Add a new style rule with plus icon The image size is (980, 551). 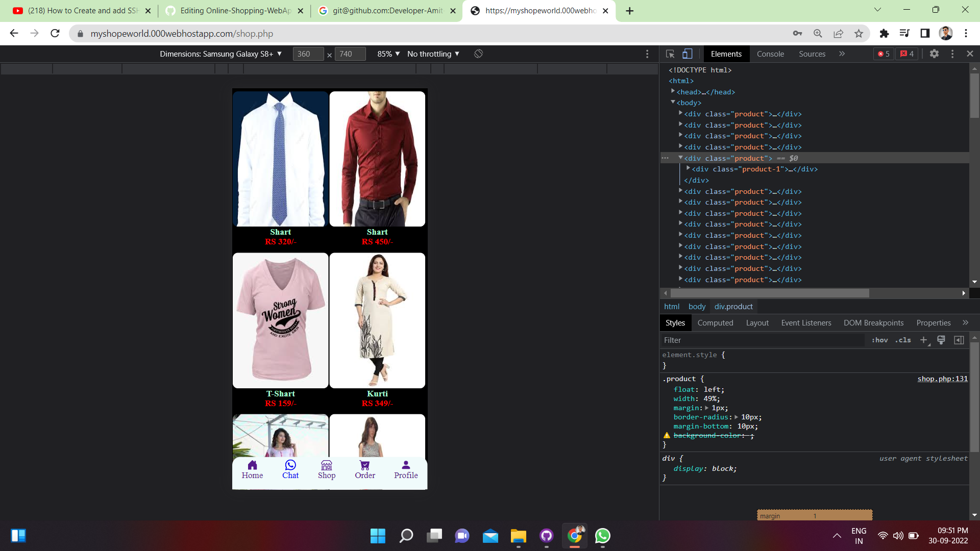pyautogui.click(x=923, y=340)
